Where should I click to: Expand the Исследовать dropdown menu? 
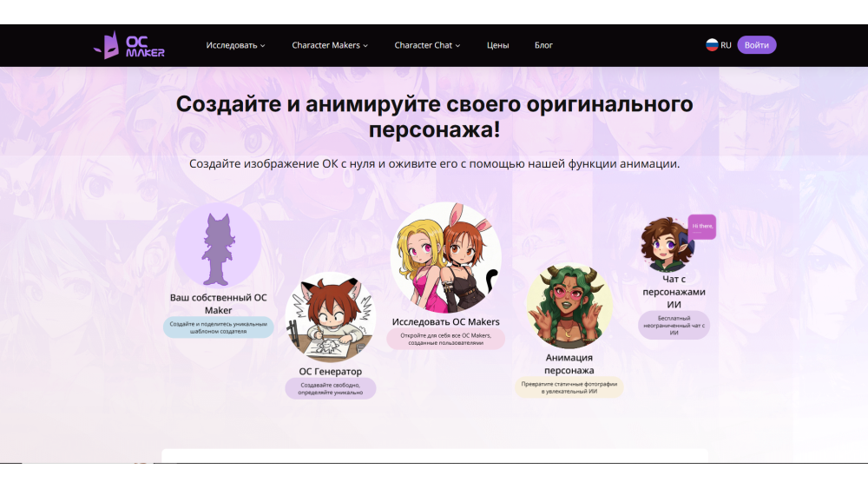[x=235, y=45]
